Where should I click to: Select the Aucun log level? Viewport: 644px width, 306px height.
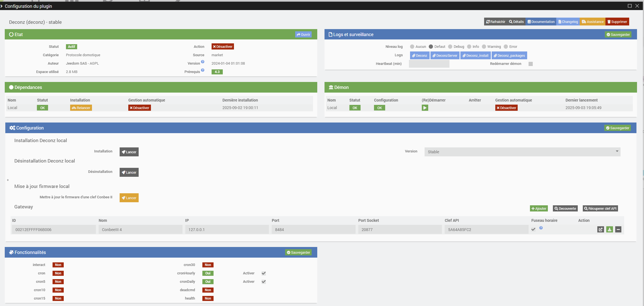[412, 47]
